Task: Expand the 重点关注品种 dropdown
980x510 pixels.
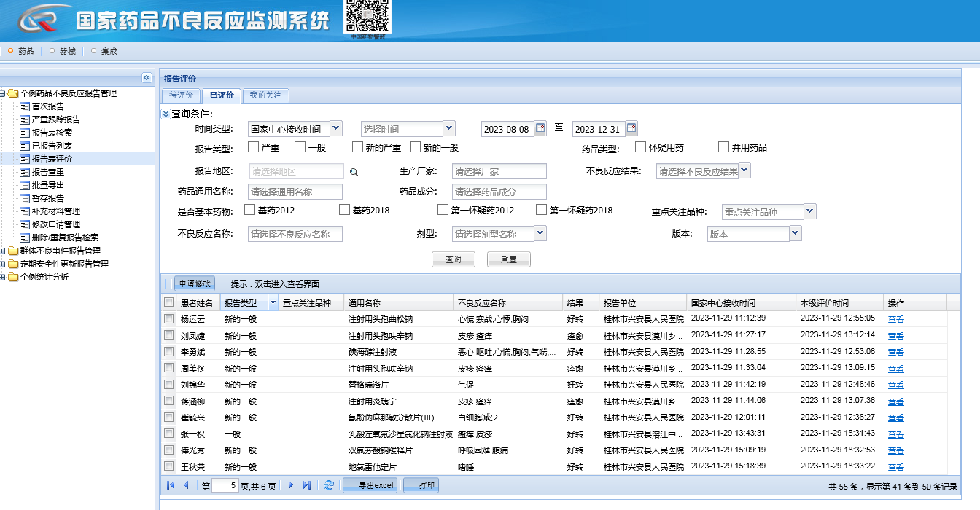Action: (x=809, y=211)
